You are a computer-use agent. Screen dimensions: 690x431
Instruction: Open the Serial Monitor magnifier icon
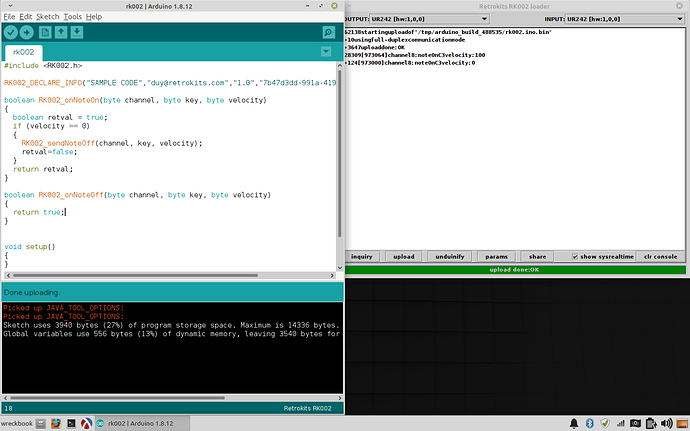click(328, 33)
